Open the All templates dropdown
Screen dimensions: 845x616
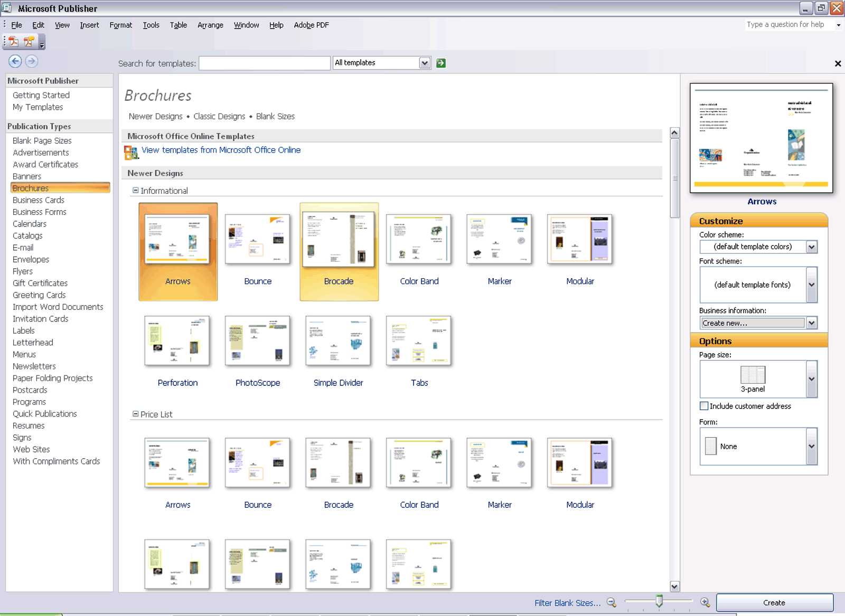(x=425, y=63)
